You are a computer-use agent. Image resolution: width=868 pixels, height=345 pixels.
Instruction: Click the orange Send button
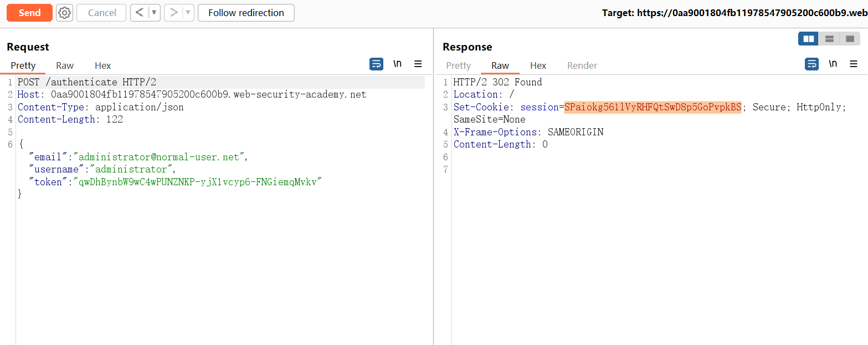click(x=29, y=13)
